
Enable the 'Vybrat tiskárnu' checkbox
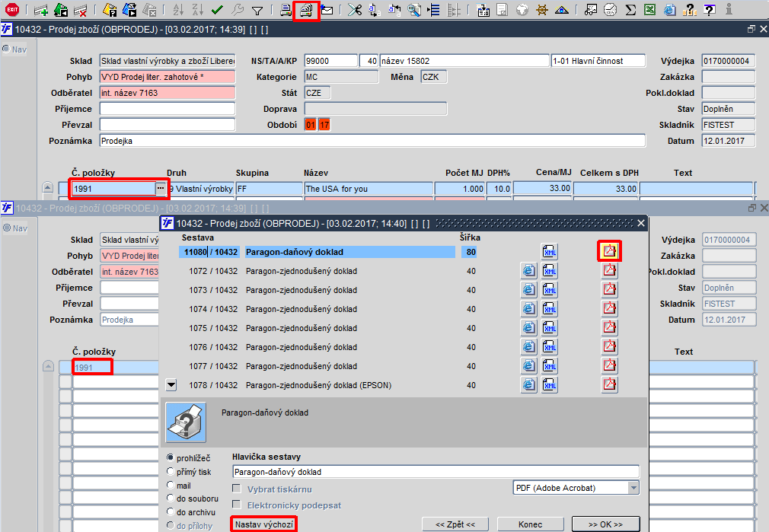pyautogui.click(x=237, y=489)
